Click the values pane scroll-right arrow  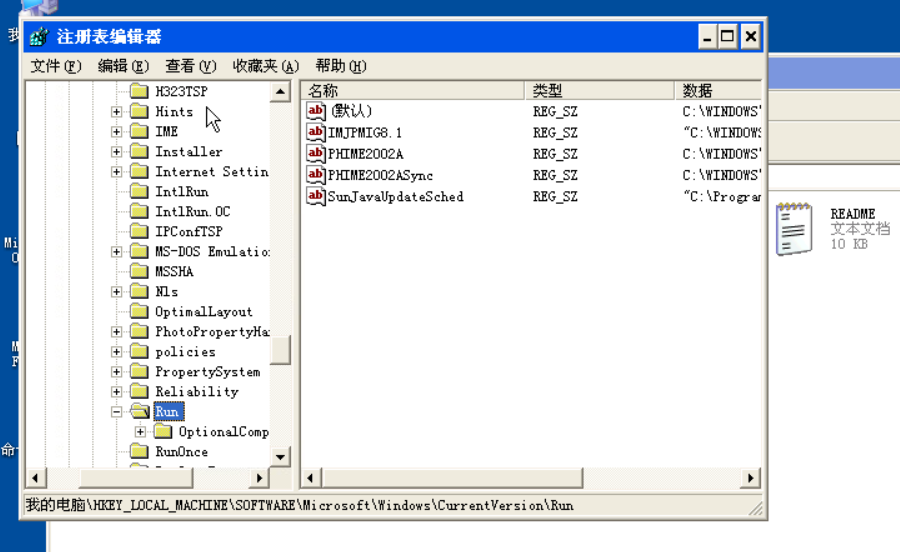[751, 478]
